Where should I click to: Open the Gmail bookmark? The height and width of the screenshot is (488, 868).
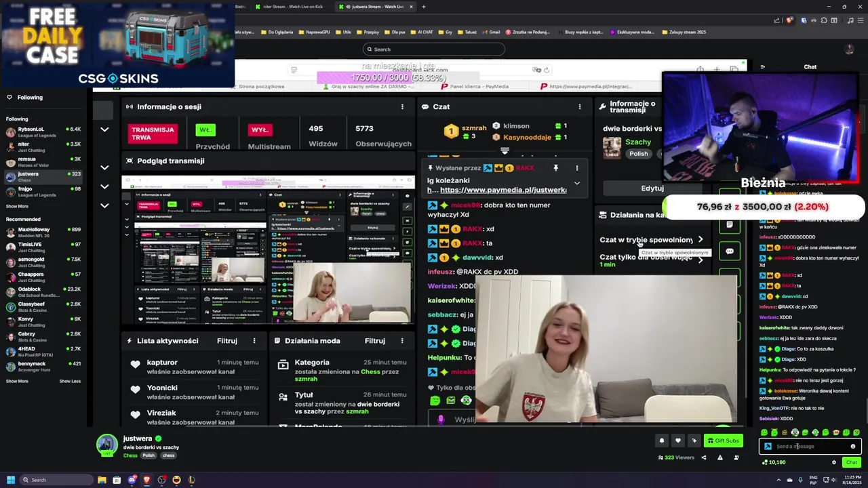click(491, 32)
